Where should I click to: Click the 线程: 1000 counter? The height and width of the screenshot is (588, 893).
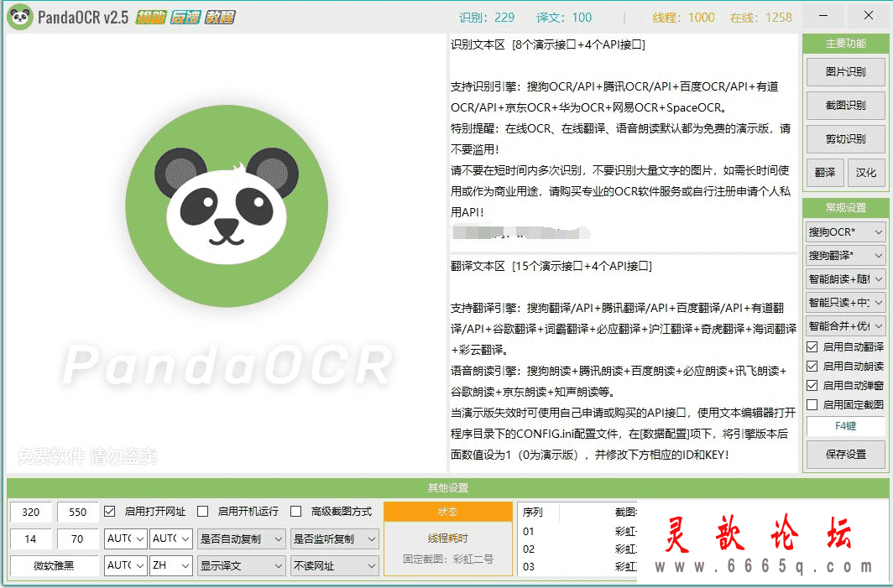(683, 18)
